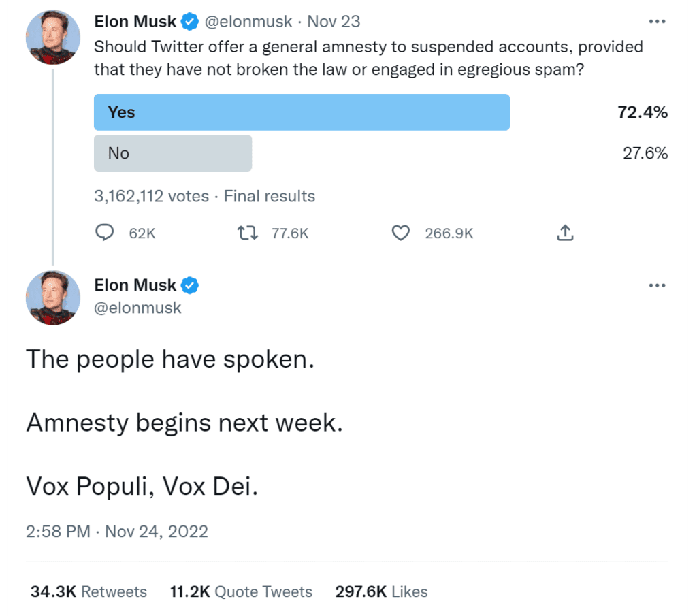Click the No poll result bar

(173, 153)
